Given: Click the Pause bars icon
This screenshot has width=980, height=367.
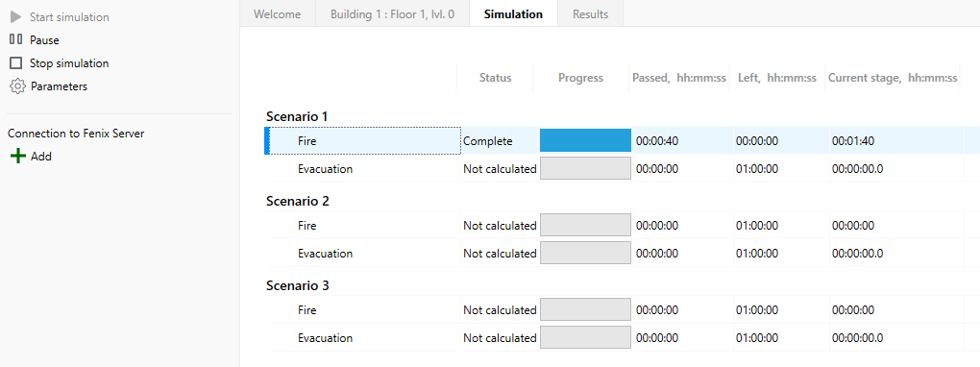Looking at the screenshot, I should (x=16, y=39).
